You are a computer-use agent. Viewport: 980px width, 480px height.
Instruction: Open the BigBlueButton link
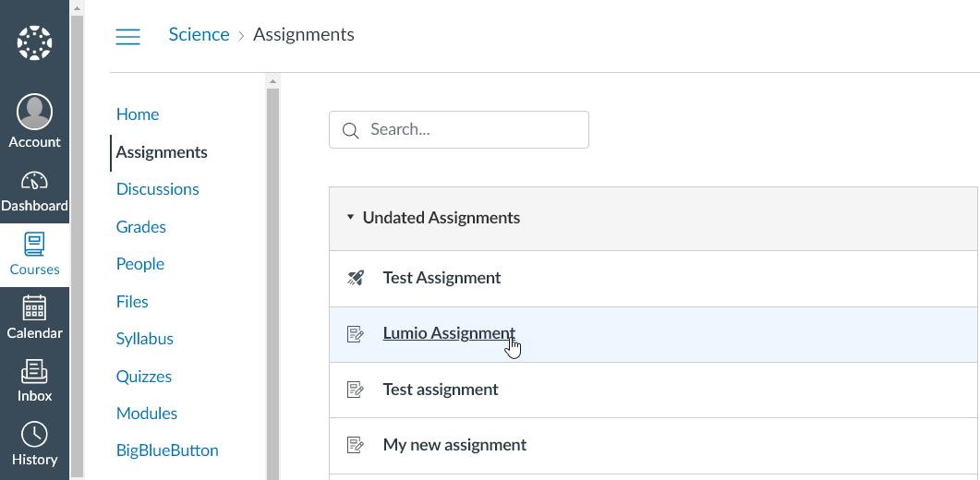[167, 451]
